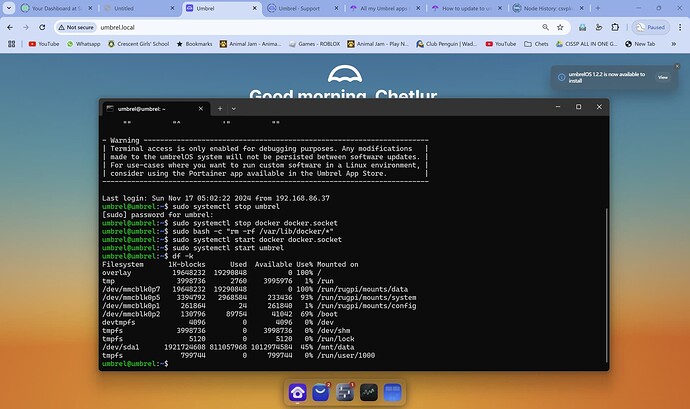690x409 pixels.
Task: Click the Umbrel umbrella logo
Action: pyautogui.click(x=345, y=74)
